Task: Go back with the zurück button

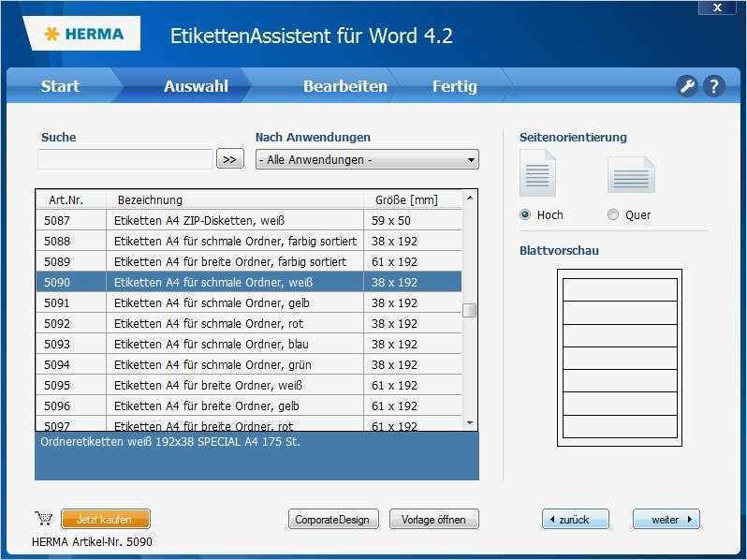Action: pos(575,519)
